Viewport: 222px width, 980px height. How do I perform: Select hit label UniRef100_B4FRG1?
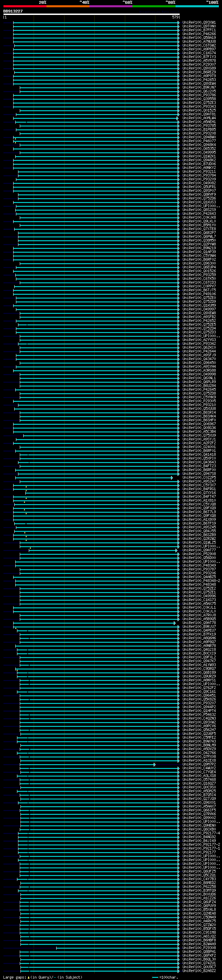[199, 489]
